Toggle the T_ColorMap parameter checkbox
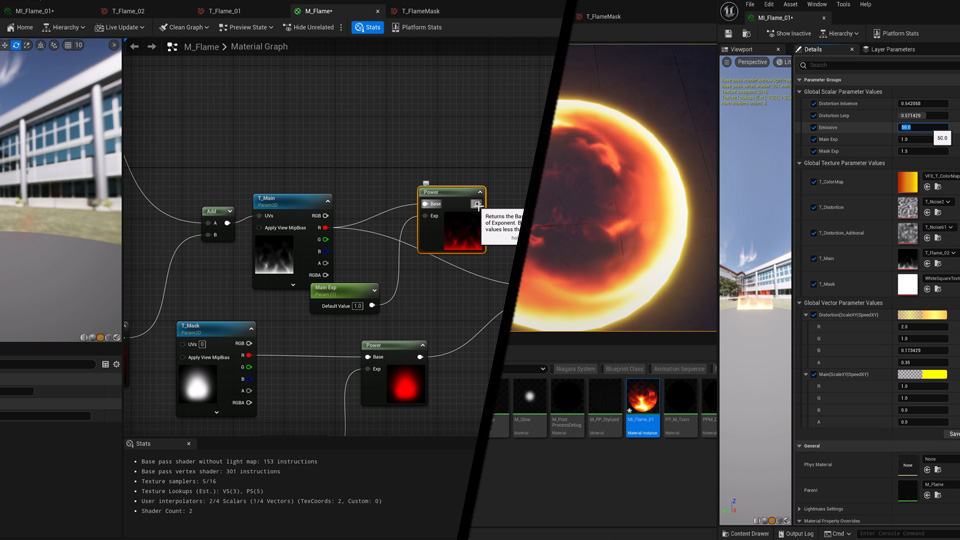This screenshot has height=540, width=960. point(813,182)
